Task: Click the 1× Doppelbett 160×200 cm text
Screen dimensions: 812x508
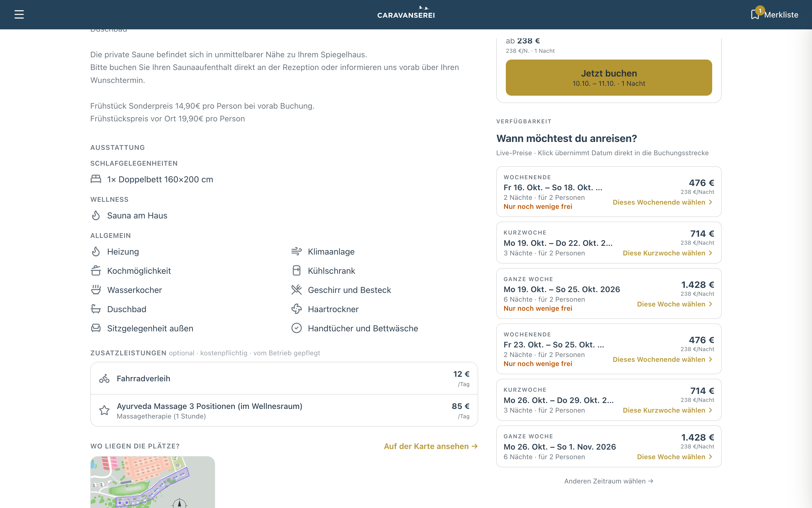Action: (x=160, y=179)
